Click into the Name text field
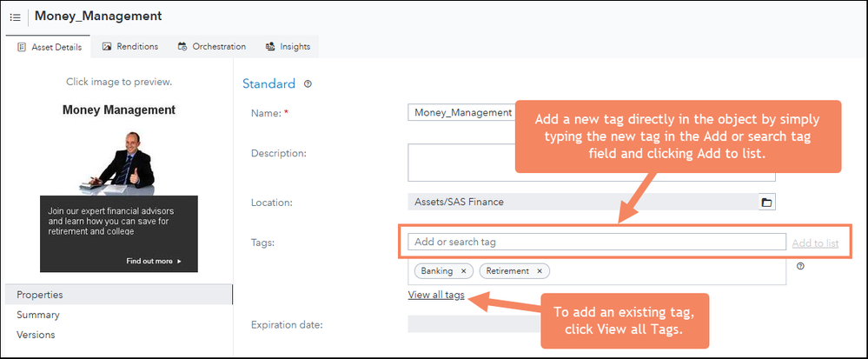The image size is (868, 359). [x=461, y=112]
